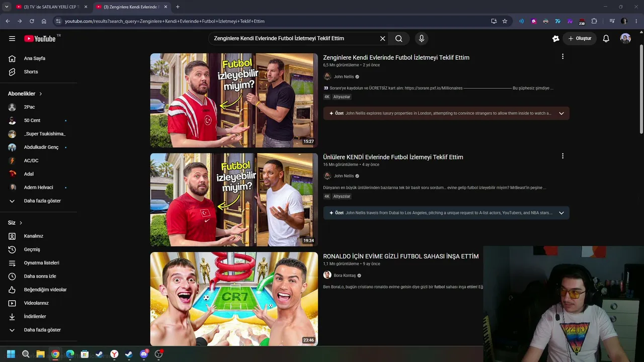
Task: Open more options for the Zenginlere video
Action: [x=562, y=57]
